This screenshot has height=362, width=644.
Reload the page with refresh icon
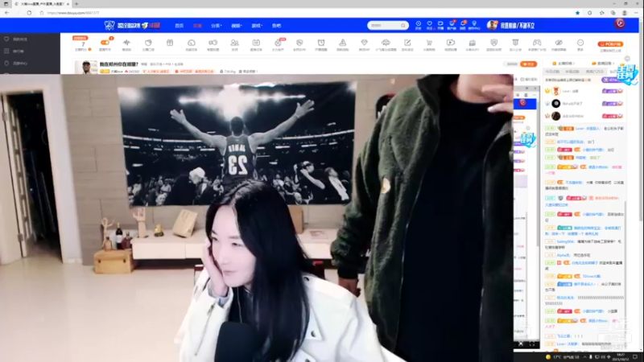29,13
